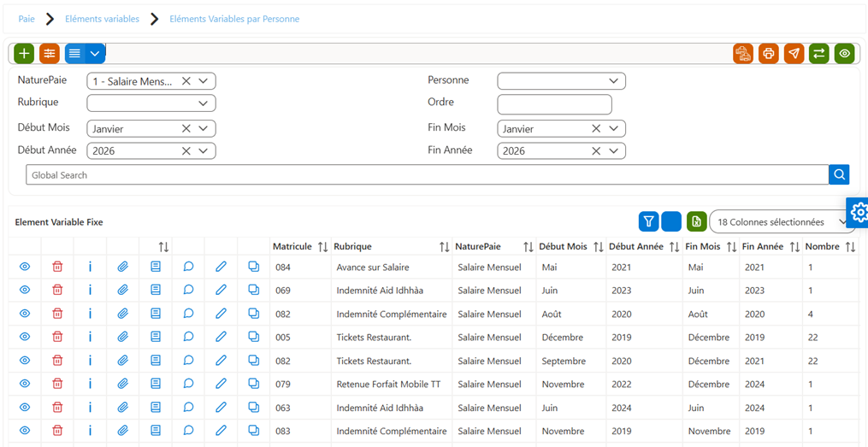
Task: Edit row with matricule 069 using pencil
Action: (x=221, y=290)
